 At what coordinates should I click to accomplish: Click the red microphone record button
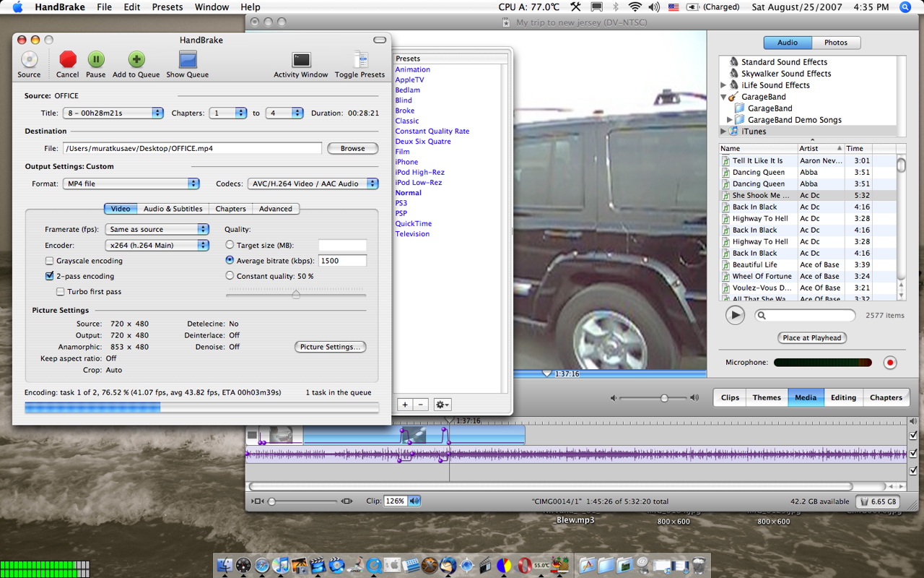[890, 363]
